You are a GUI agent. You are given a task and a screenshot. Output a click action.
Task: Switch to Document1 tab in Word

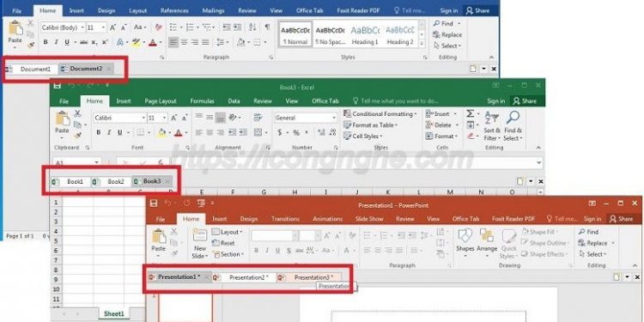32,69
